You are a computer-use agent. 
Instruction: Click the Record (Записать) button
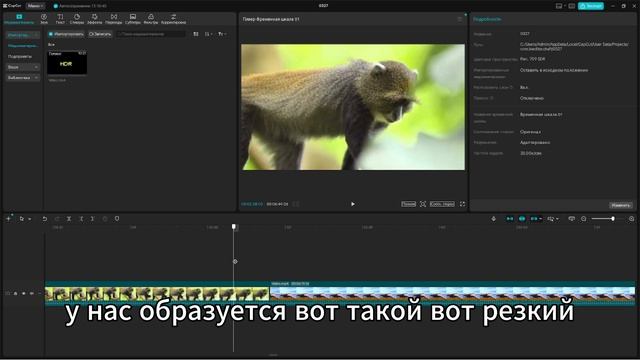point(100,34)
